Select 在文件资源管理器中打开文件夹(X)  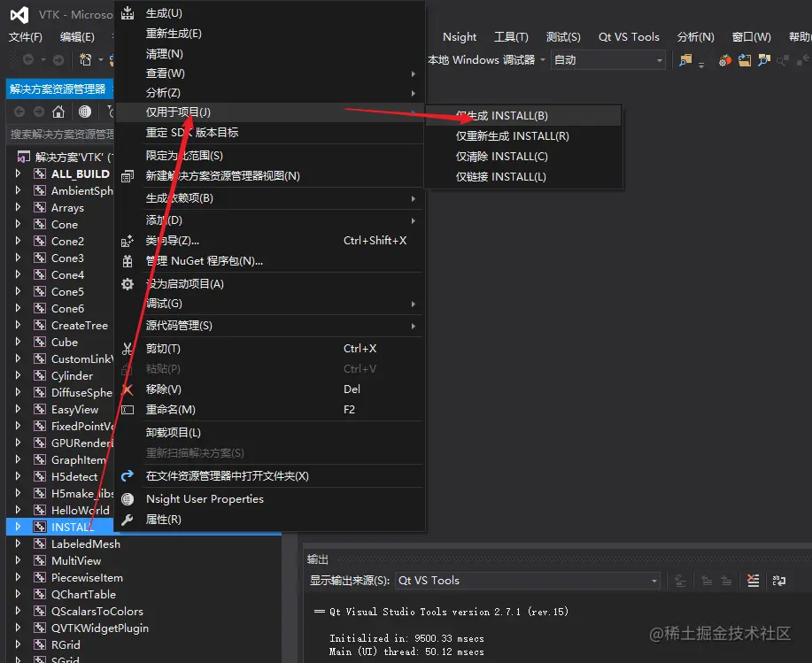point(269,476)
